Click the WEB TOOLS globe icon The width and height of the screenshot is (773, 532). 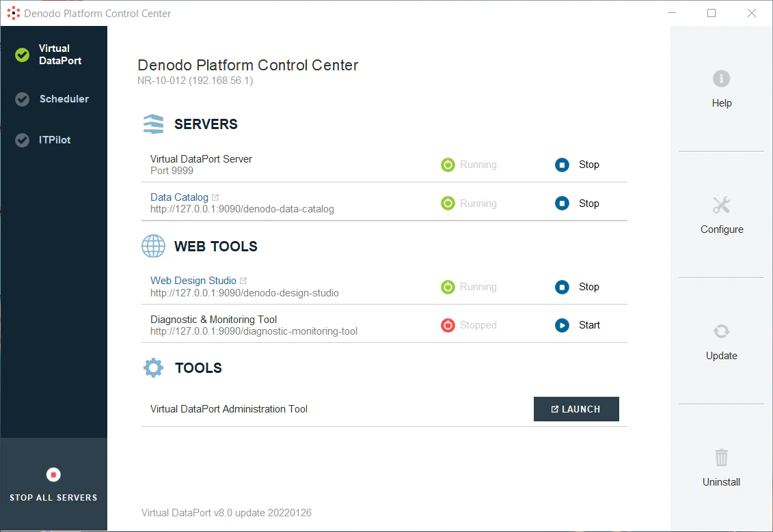coord(153,246)
